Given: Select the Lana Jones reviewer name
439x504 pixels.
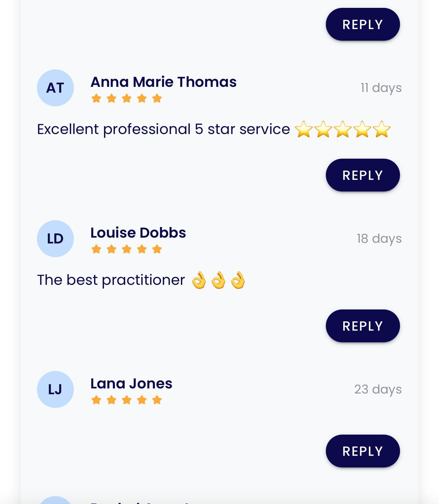Looking at the screenshot, I should click(131, 384).
